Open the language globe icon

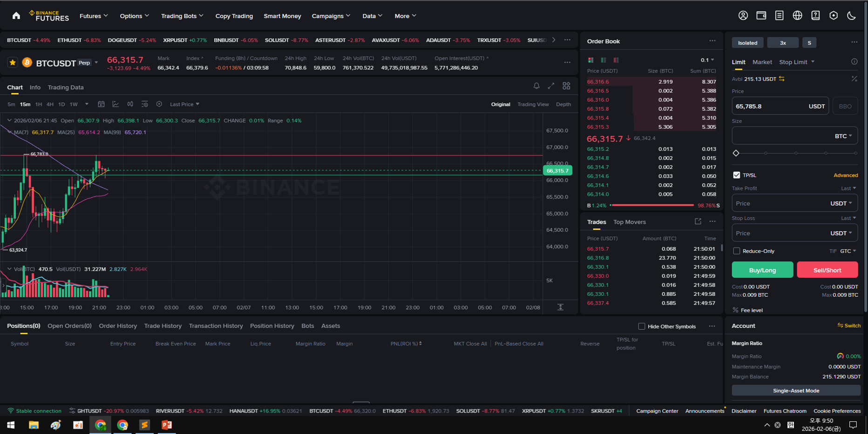pyautogui.click(x=797, y=15)
